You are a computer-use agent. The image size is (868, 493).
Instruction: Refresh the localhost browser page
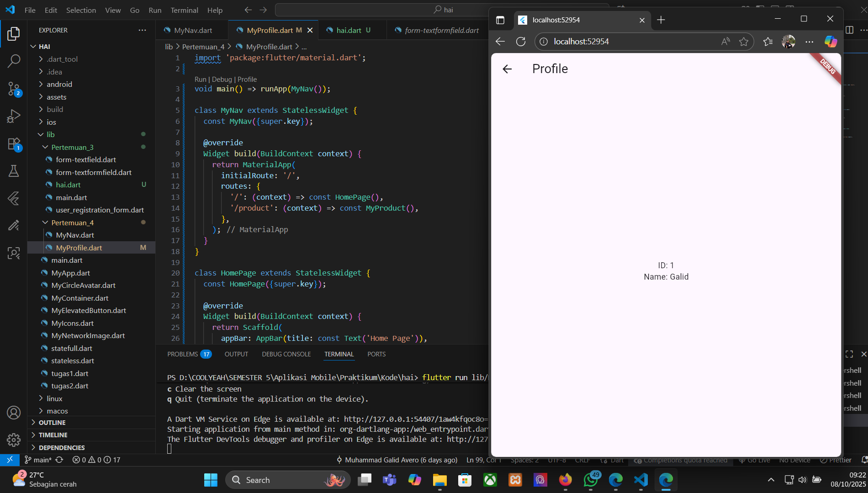(x=521, y=42)
